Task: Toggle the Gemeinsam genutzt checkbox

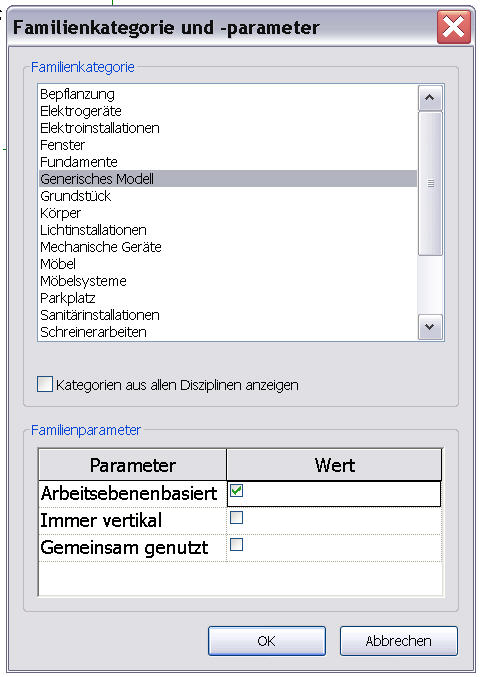Action: pyautogui.click(x=237, y=544)
